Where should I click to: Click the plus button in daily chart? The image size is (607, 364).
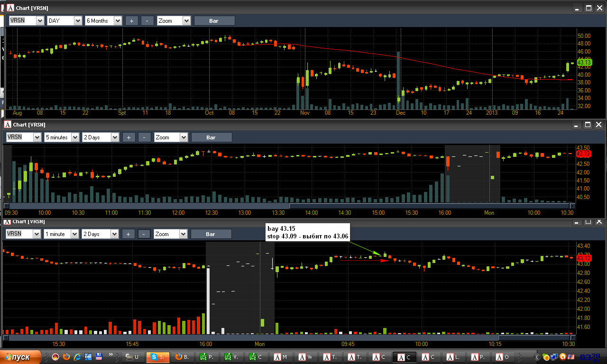132,21
